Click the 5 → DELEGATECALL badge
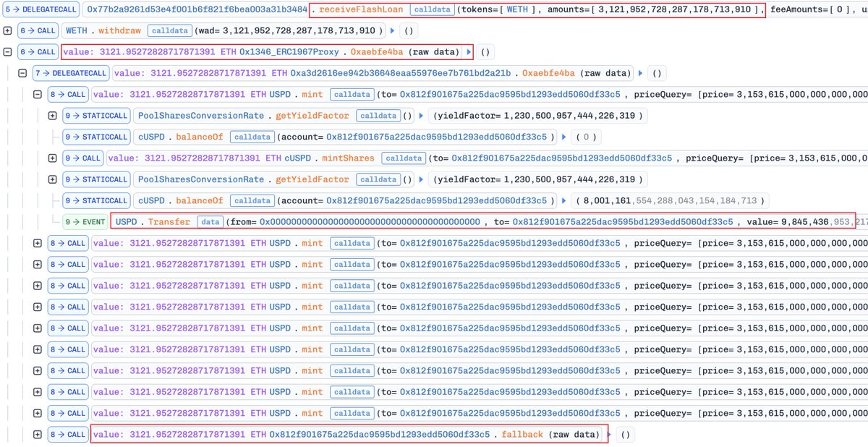This screenshot has width=868, height=447. click(41, 9)
